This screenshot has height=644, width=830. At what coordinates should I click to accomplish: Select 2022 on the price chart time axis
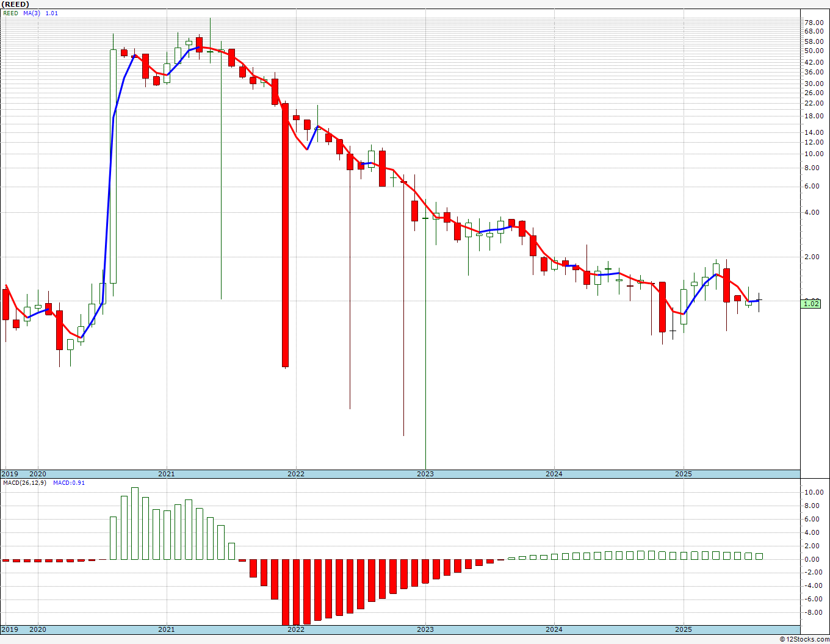click(x=296, y=474)
